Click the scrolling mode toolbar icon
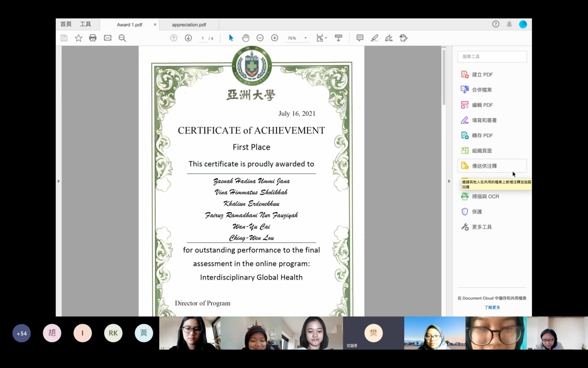588x368 pixels. pyautogui.click(x=339, y=38)
